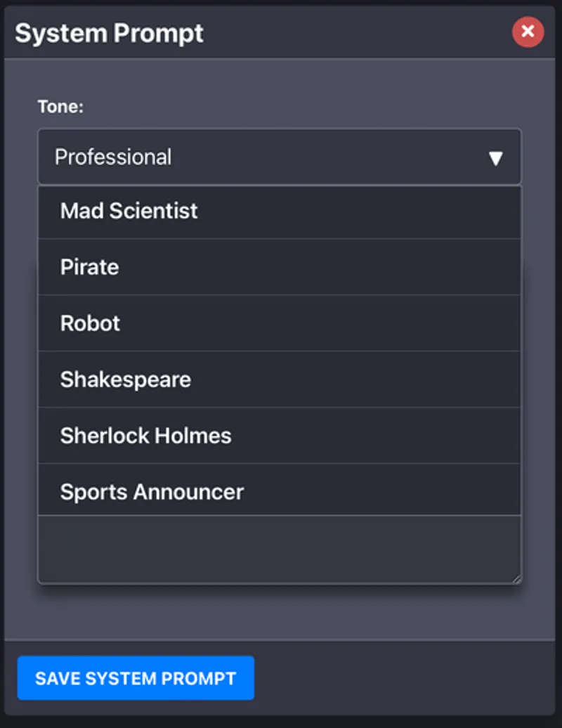Screen dimensions: 562x728
Task: Click the Tone field label
Action: [60, 107]
